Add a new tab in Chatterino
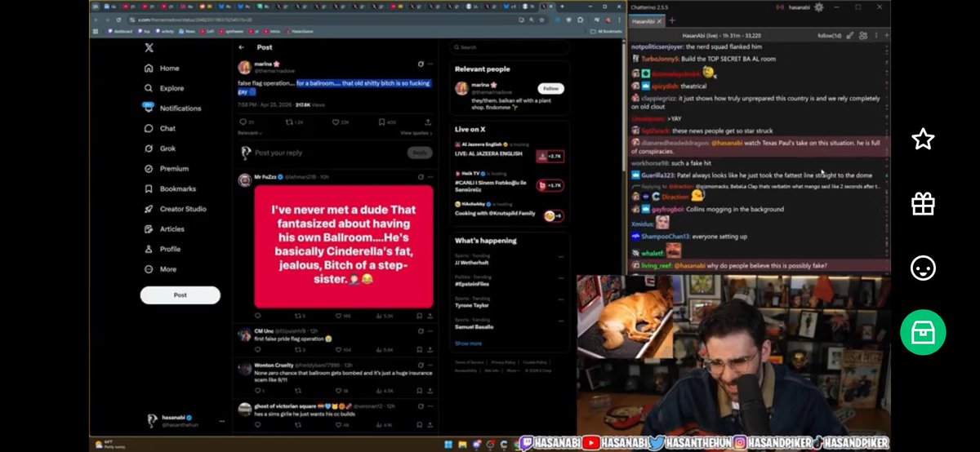The height and width of the screenshot is (452, 980). (670, 20)
